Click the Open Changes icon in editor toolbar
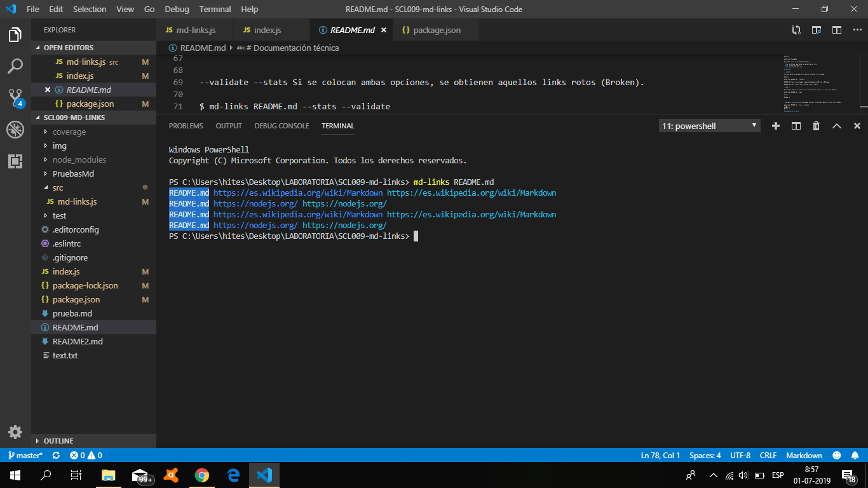868x488 pixels. tap(796, 30)
